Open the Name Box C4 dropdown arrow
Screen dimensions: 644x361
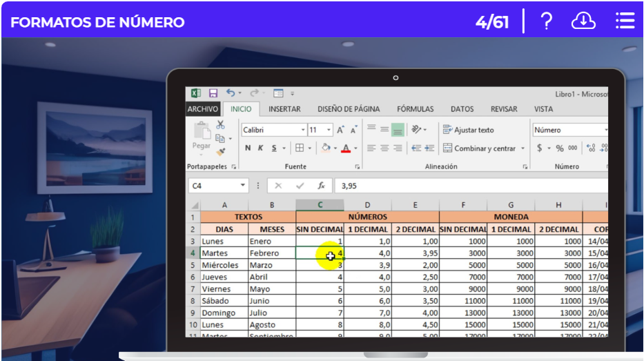pyautogui.click(x=243, y=186)
